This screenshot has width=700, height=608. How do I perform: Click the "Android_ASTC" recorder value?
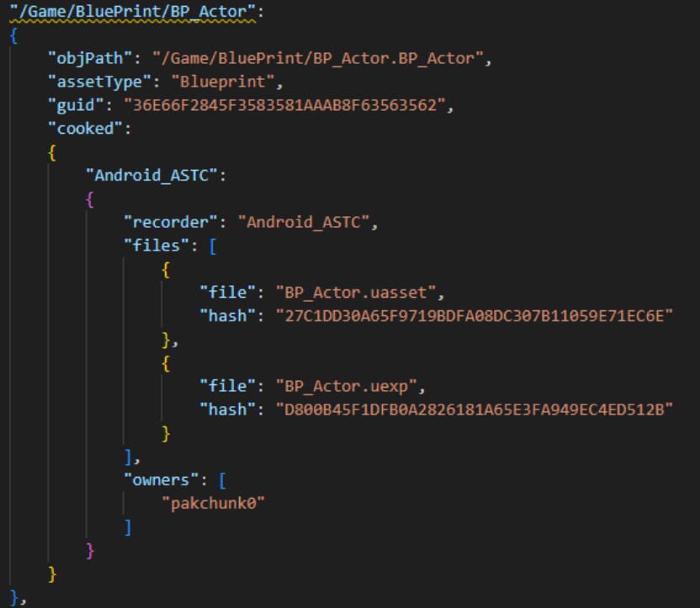click(x=303, y=223)
